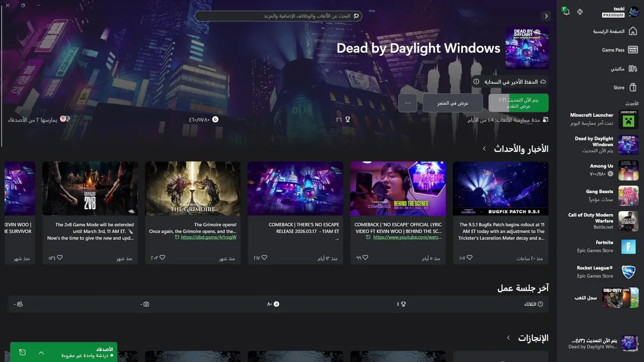Screen dimensions: 644x362
Task: Click the Dead by Daylight cover art
Action: [527, 48]
